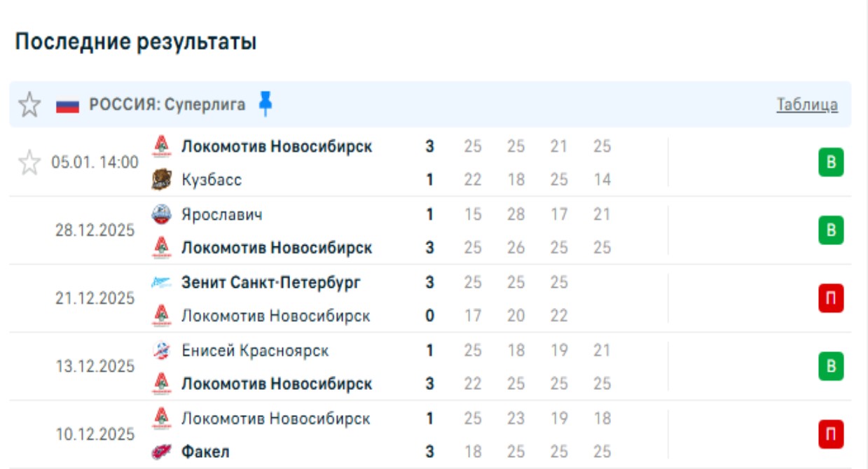Viewport: 868px width, 469px height.
Task: Select the Зенит Санкт-Петербург team name
Action: 271,283
